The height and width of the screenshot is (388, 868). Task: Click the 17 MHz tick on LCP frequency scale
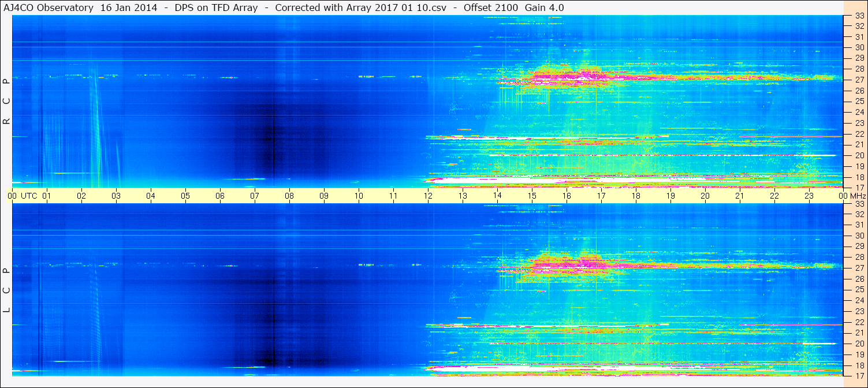click(x=859, y=376)
